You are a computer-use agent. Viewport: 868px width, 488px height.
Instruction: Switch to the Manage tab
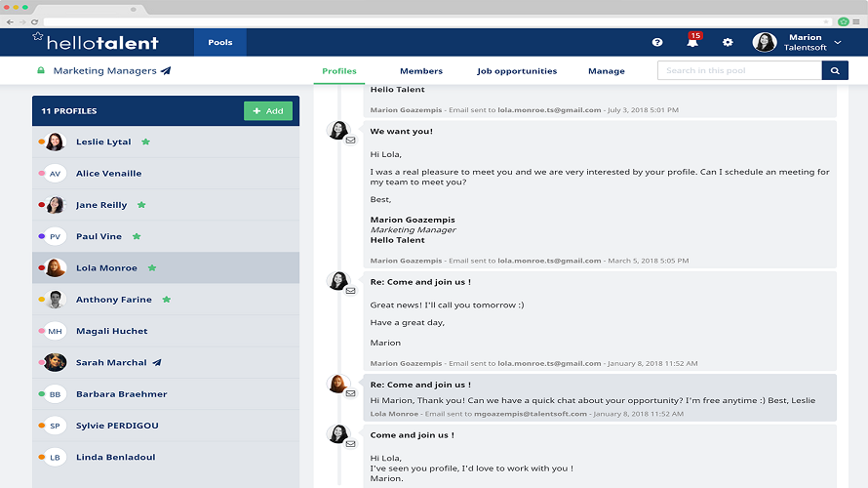coord(607,71)
